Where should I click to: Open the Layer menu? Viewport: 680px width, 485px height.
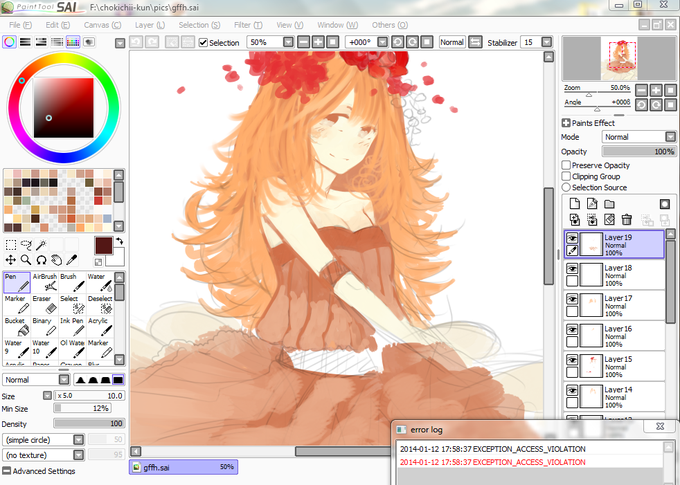(x=150, y=25)
